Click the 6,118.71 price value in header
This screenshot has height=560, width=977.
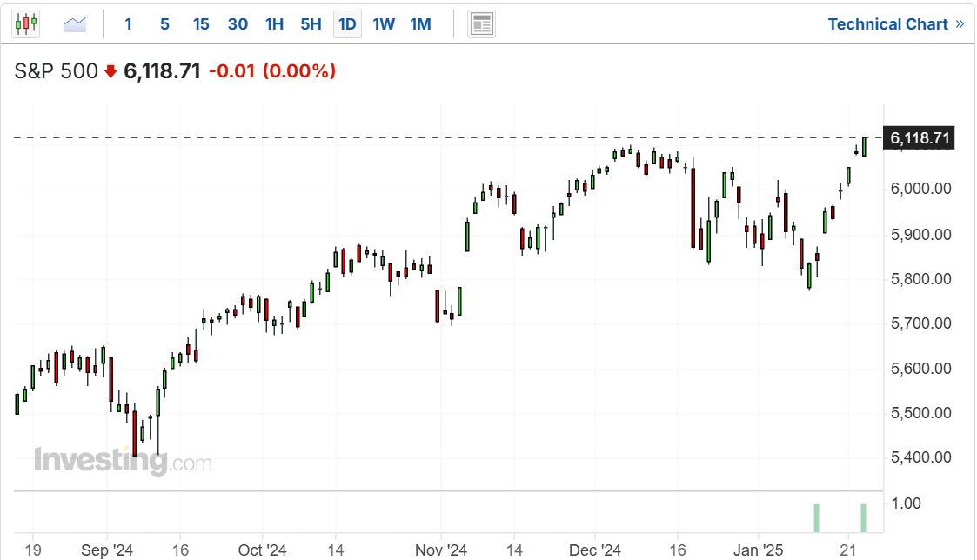162,71
